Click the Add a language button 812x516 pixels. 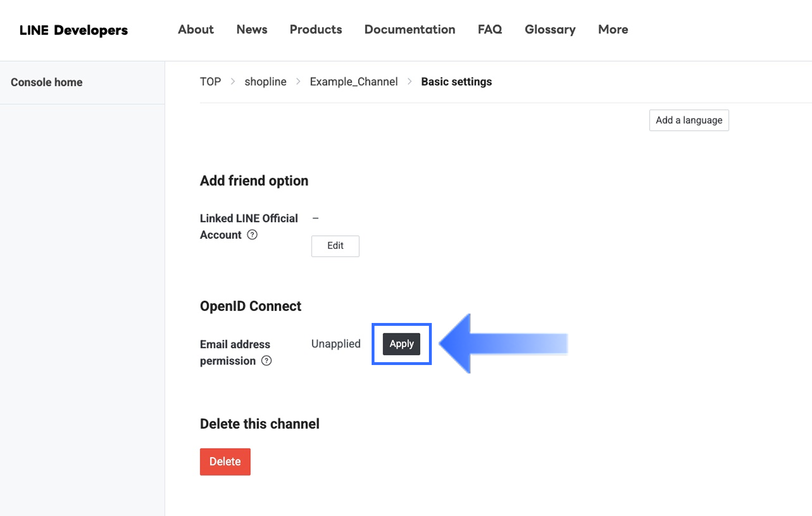tap(689, 120)
